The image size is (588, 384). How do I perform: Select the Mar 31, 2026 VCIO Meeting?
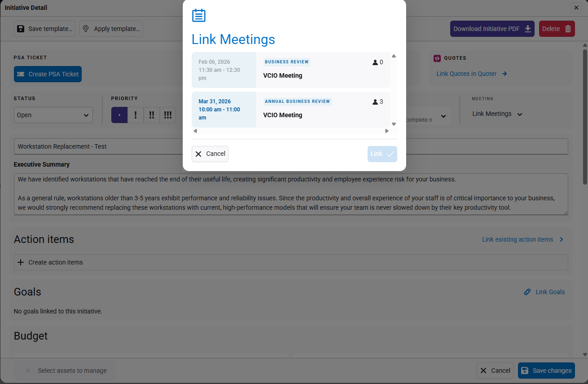click(290, 110)
